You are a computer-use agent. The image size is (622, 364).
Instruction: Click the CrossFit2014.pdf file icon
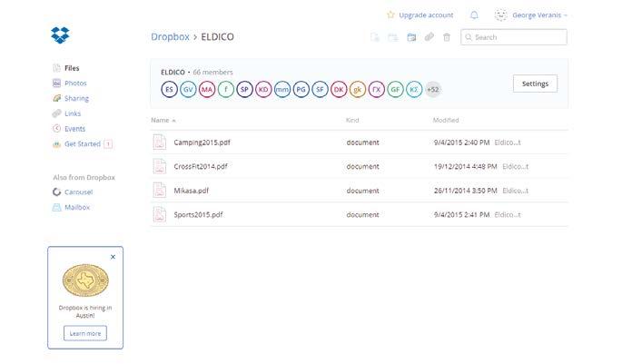160,166
